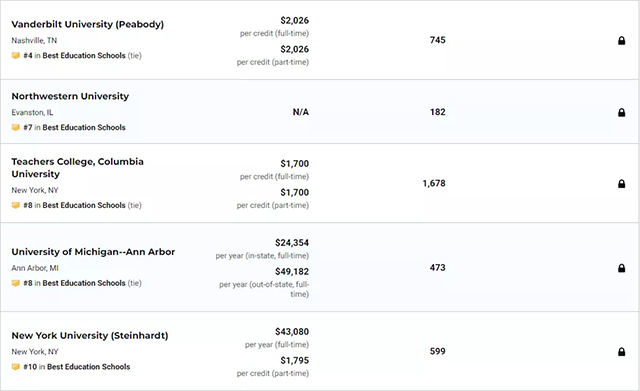Open Northwestern University school page

click(70, 96)
